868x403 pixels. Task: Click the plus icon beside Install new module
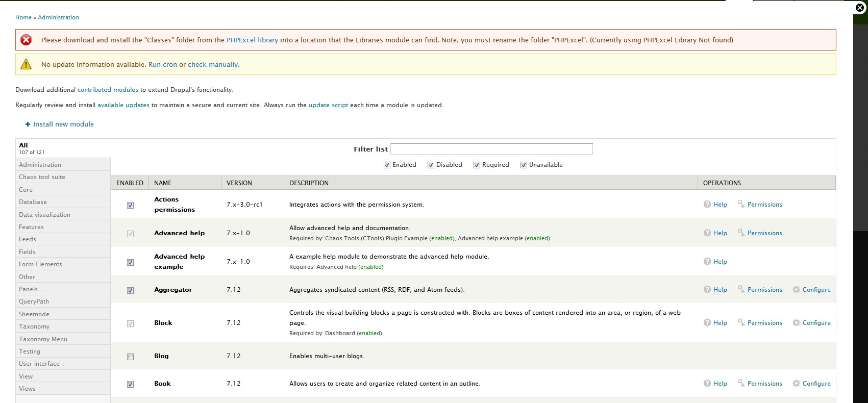[28, 124]
